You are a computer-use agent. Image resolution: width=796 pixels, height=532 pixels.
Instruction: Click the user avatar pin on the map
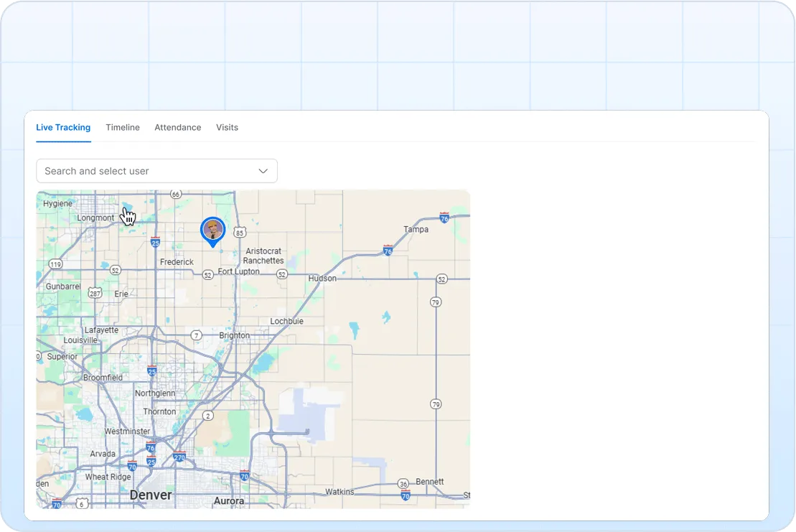(x=212, y=231)
